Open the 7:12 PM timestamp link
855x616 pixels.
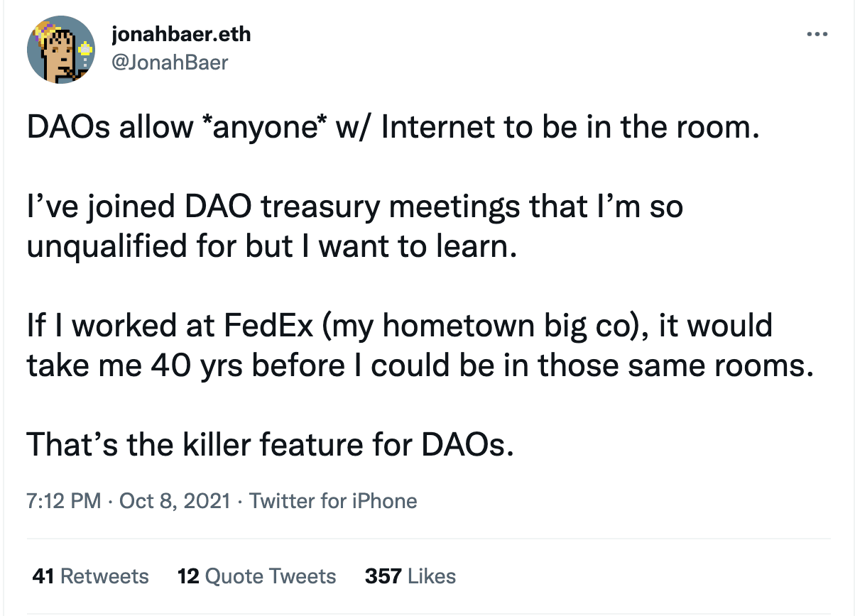[x=64, y=501]
